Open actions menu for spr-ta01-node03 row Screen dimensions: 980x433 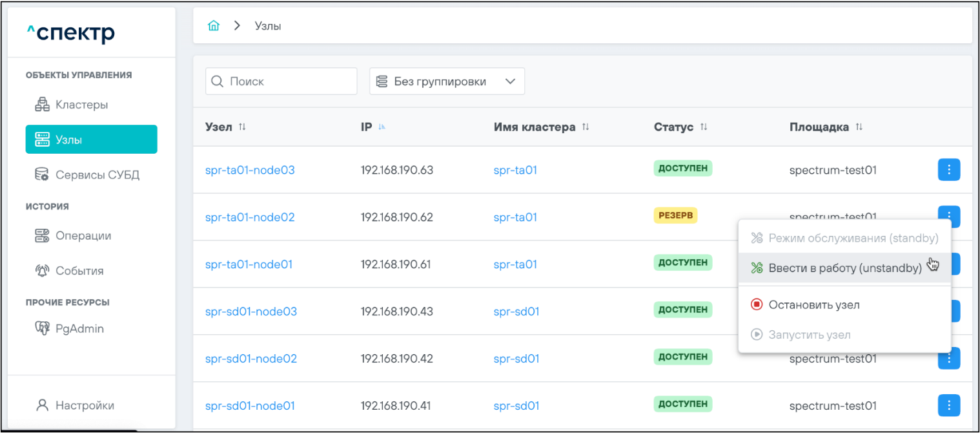tap(948, 170)
